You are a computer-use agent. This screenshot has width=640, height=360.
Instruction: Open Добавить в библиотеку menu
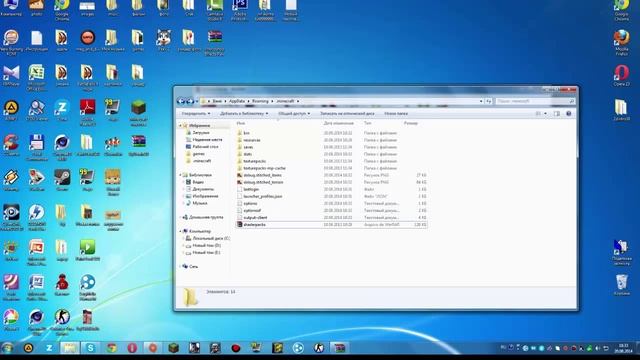pos(244,113)
